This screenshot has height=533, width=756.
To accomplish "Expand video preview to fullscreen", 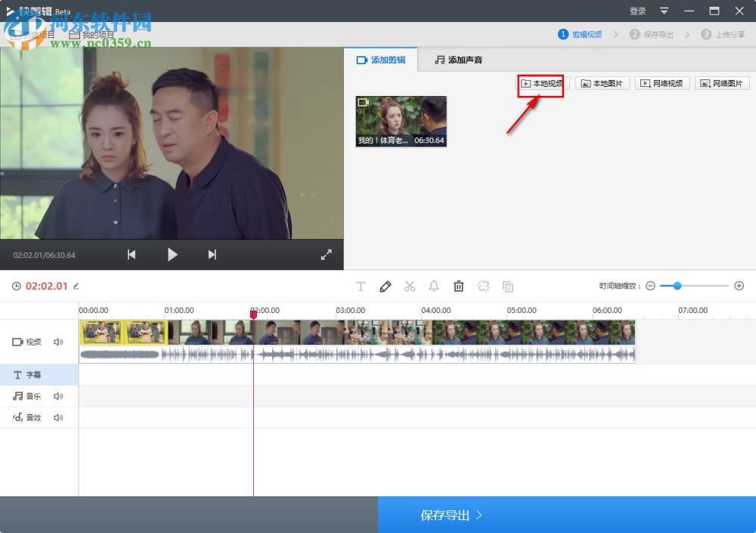I will point(326,255).
